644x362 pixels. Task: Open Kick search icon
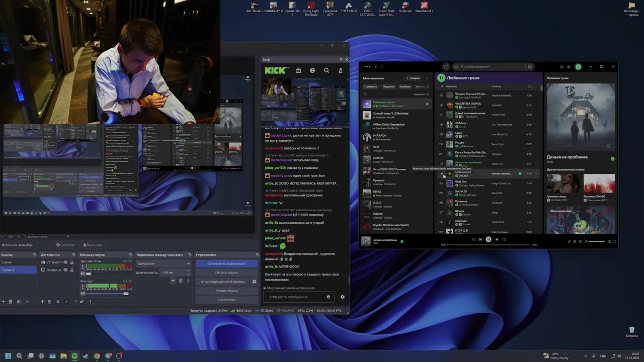pyautogui.click(x=327, y=71)
